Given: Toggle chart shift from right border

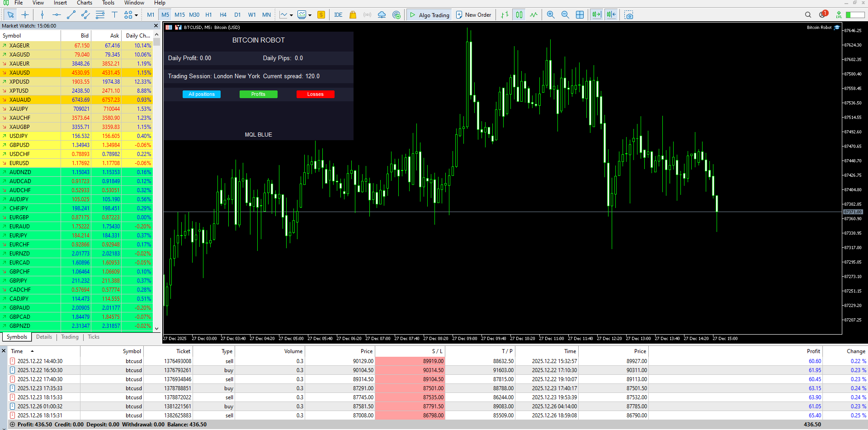Looking at the screenshot, I should [611, 15].
